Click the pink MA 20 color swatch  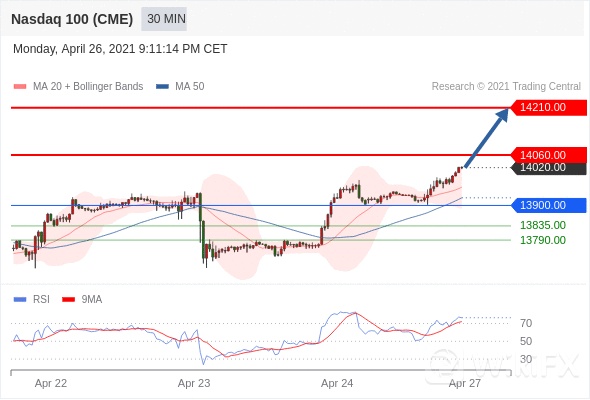coord(20,87)
